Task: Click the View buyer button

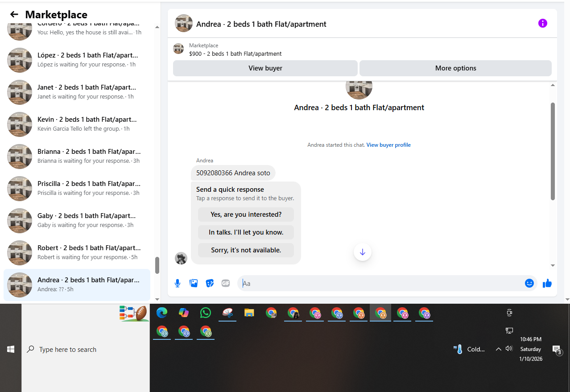Action: (265, 68)
